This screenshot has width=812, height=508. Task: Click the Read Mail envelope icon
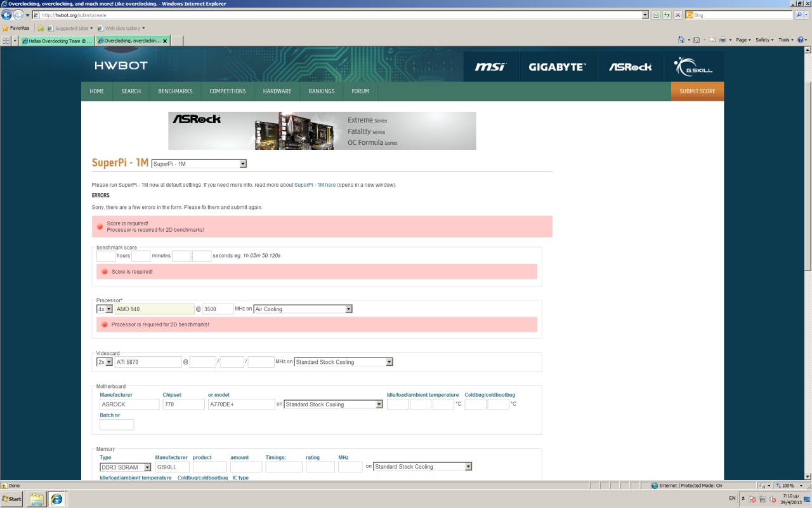(712, 40)
